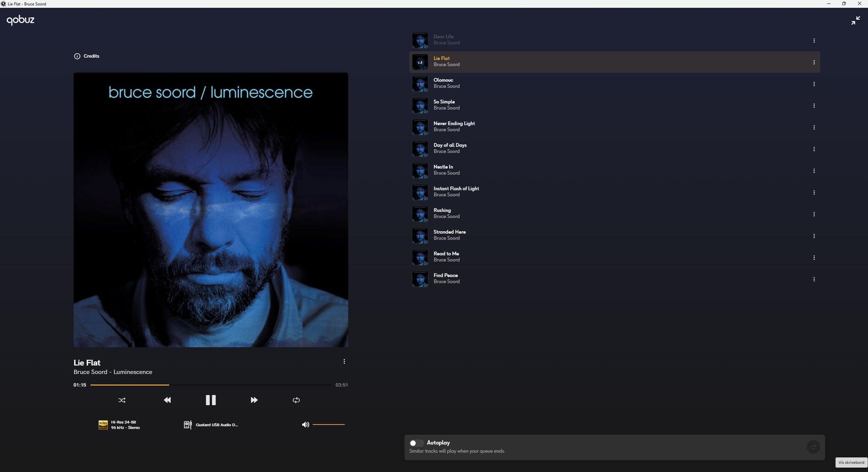Open the Credits info link
The width and height of the screenshot is (868, 472).
coord(86,56)
